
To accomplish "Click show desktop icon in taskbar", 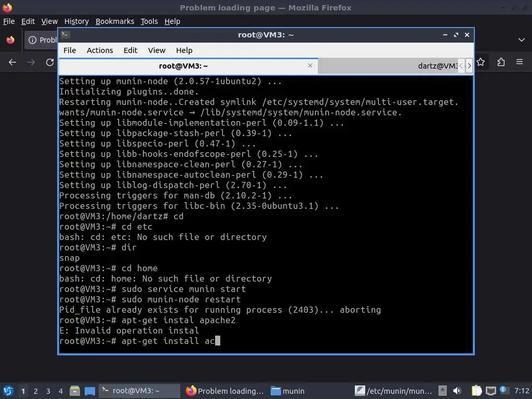I will [x=90, y=391].
